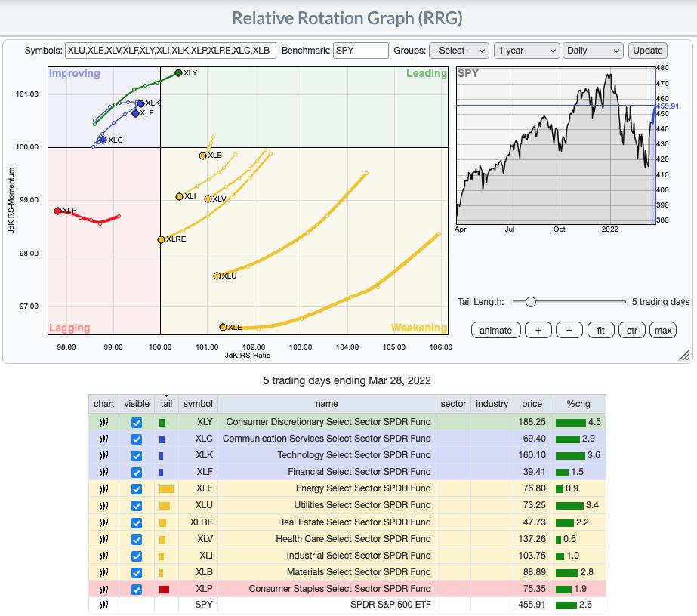Click the Benchmark input field
Image resolution: width=697 pixels, height=616 pixels.
360,51
